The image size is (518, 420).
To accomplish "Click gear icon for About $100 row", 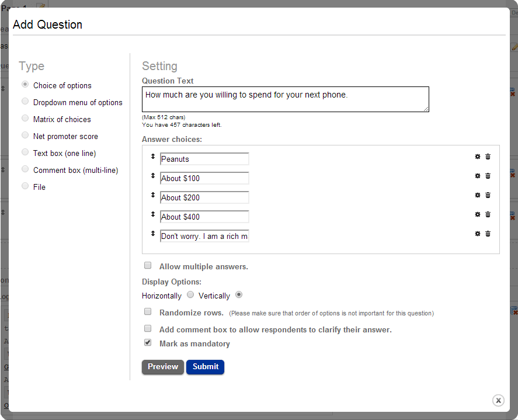I will (x=477, y=176).
